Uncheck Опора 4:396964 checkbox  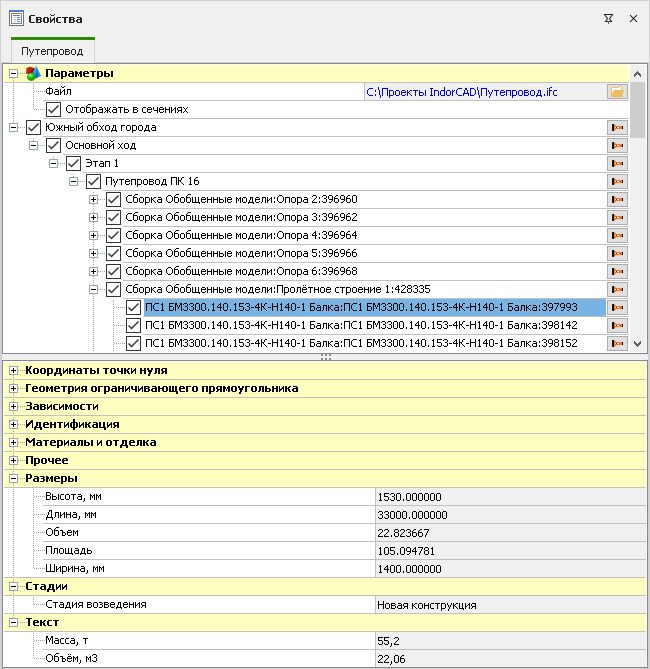114,236
